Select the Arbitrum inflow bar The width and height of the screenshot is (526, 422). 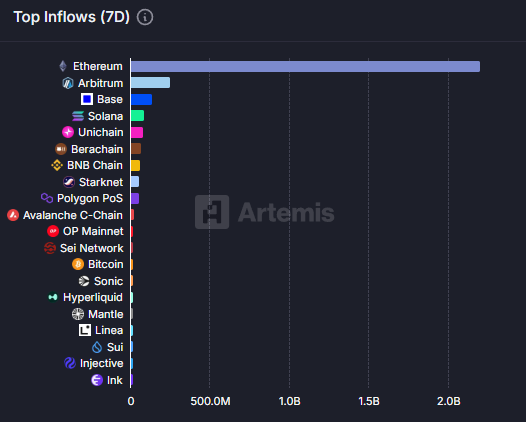pyautogui.click(x=150, y=83)
